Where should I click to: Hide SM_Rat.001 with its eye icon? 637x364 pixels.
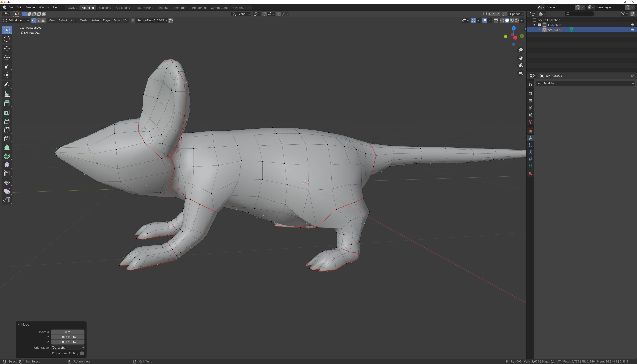click(x=632, y=30)
